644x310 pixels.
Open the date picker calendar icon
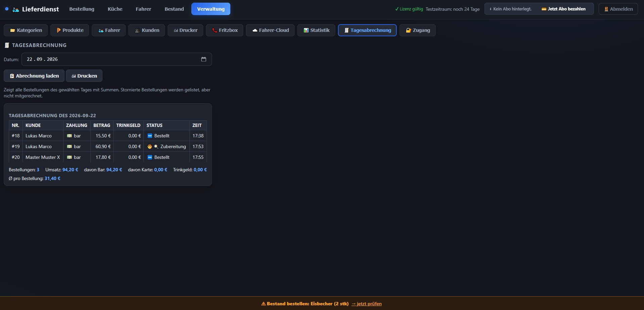(x=204, y=59)
